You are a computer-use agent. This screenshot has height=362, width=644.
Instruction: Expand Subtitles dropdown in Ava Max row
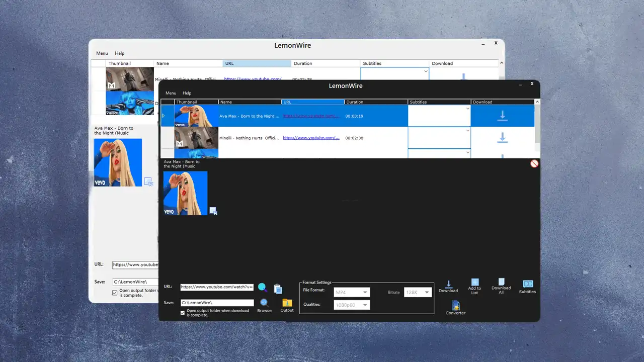coord(467,109)
